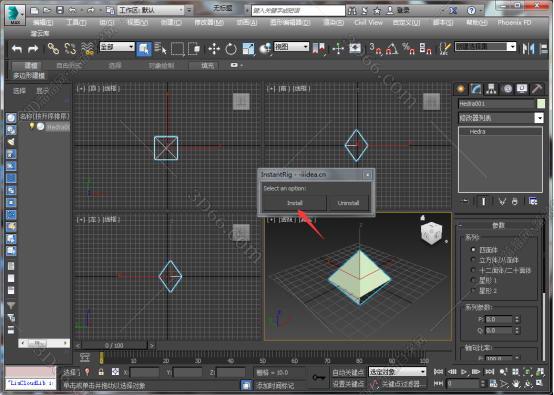The height and width of the screenshot is (395, 554).
Task: Open the Edit menu
Action: (43, 23)
